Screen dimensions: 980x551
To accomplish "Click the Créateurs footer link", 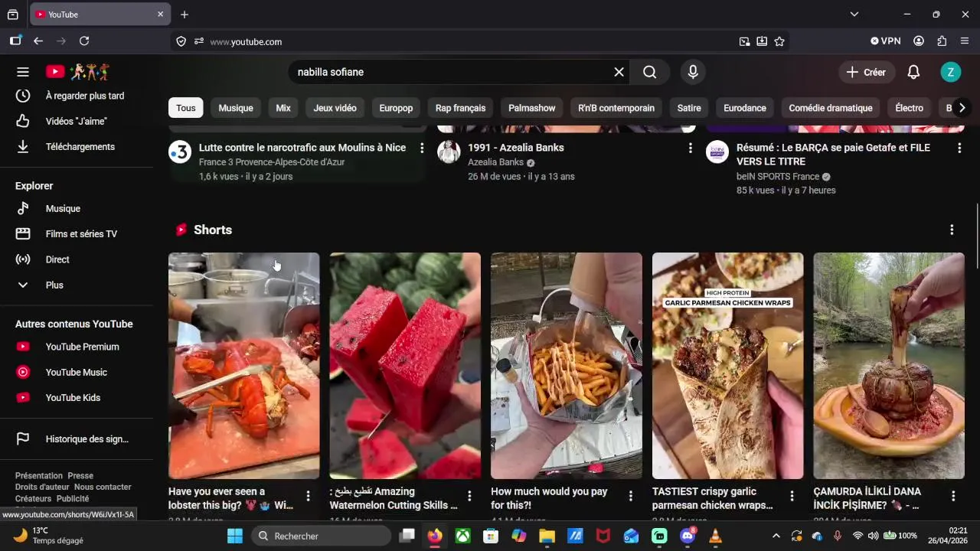I will click(33, 498).
